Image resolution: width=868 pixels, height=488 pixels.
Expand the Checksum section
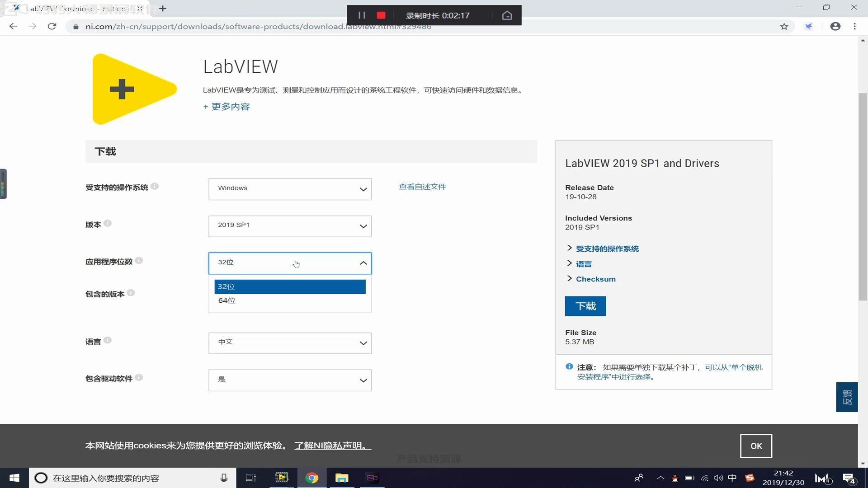coord(595,279)
